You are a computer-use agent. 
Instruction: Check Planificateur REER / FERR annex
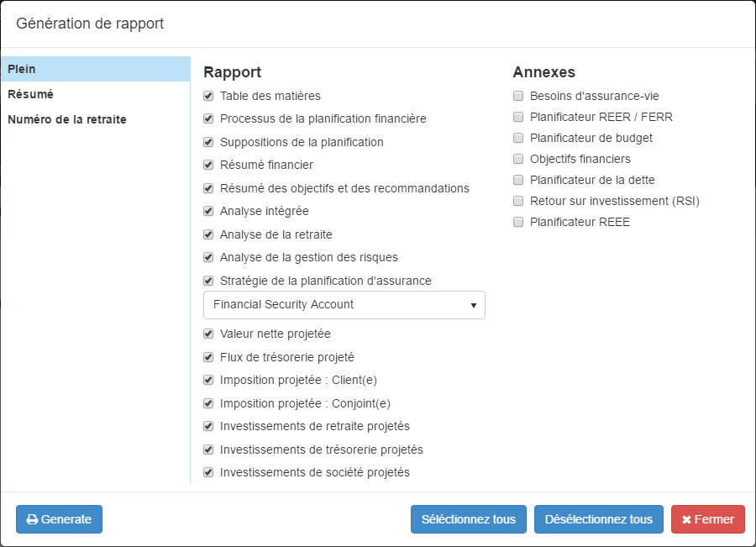click(x=518, y=117)
